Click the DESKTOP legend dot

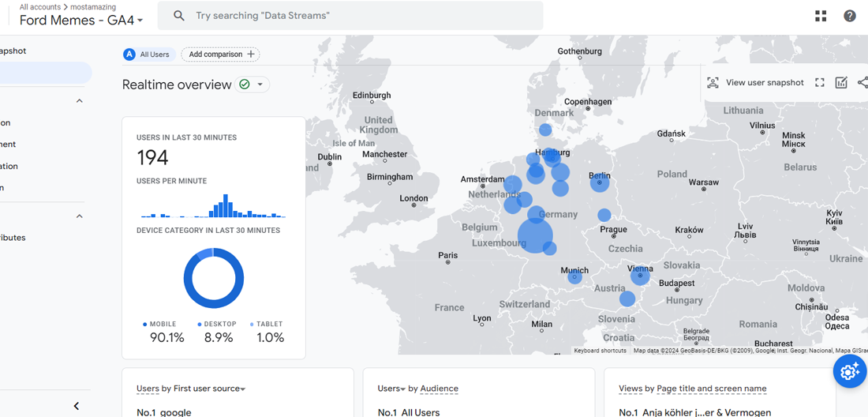tap(200, 324)
